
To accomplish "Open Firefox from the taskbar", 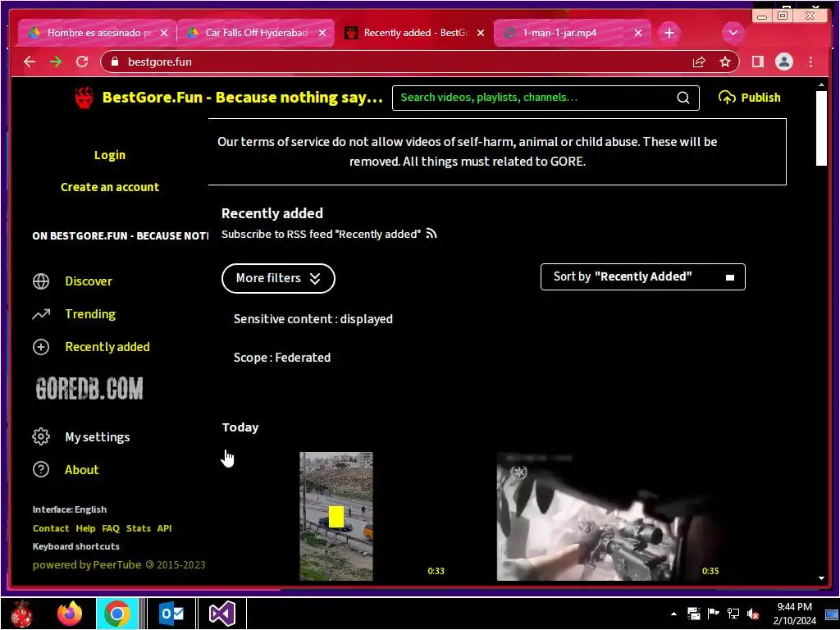I will coord(70,614).
